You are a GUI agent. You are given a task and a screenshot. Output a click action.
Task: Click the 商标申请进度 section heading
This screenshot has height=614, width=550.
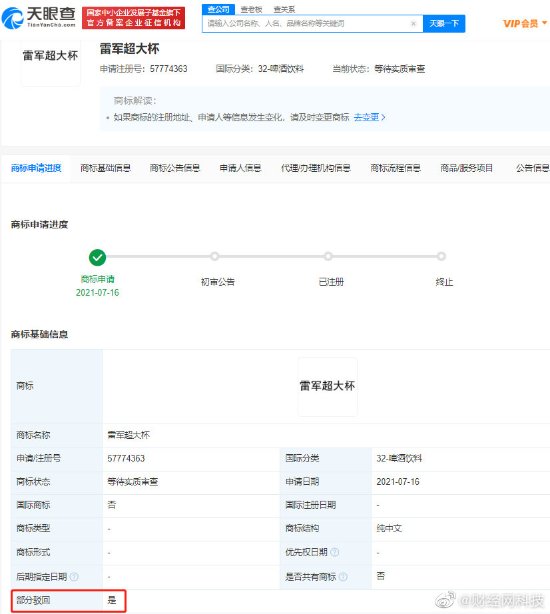[39, 225]
